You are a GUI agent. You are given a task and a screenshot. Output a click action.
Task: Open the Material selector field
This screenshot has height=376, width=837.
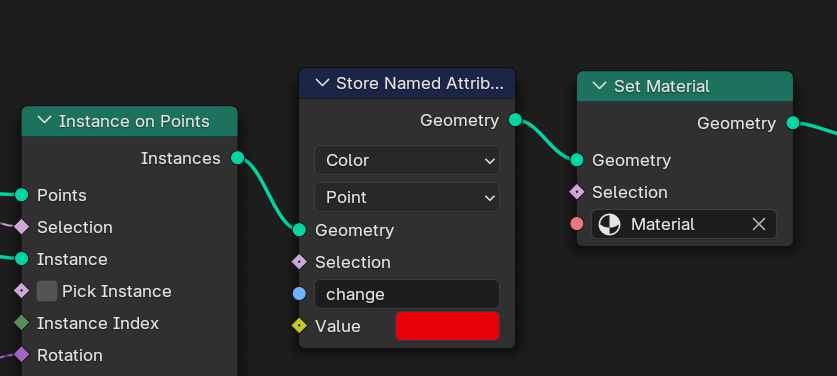tap(684, 224)
